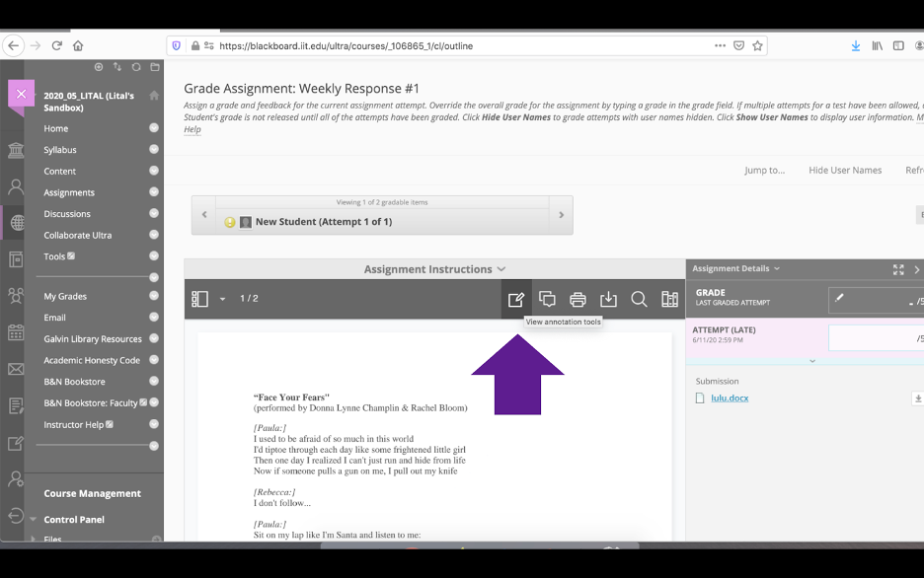Collapse the Control Panel section

pyautogui.click(x=34, y=519)
